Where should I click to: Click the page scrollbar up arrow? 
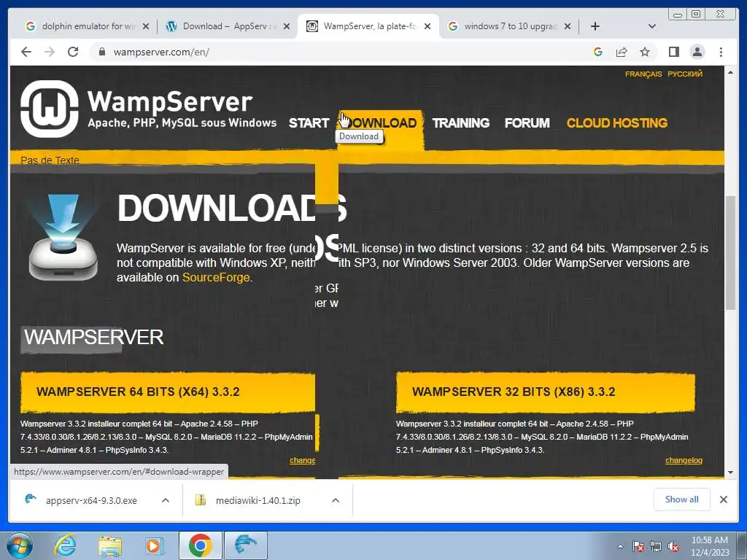point(730,72)
